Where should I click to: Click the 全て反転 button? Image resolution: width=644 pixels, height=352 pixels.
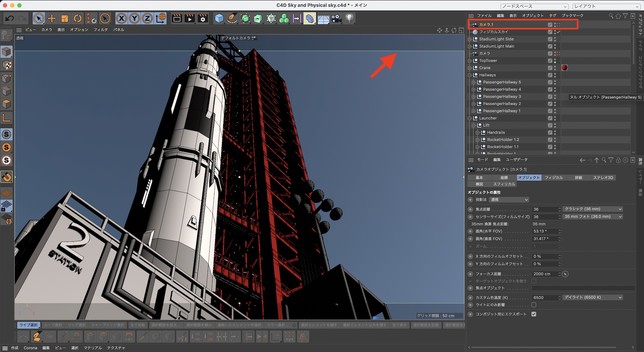[x=137, y=325]
